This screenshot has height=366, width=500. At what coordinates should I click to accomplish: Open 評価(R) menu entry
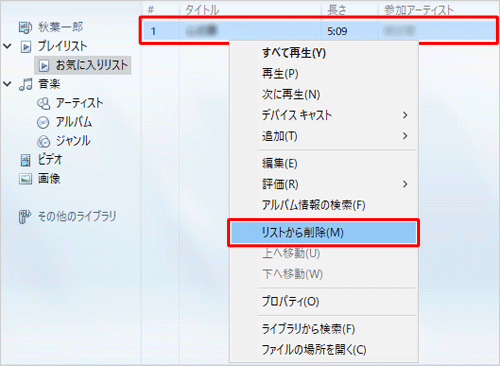click(324, 184)
